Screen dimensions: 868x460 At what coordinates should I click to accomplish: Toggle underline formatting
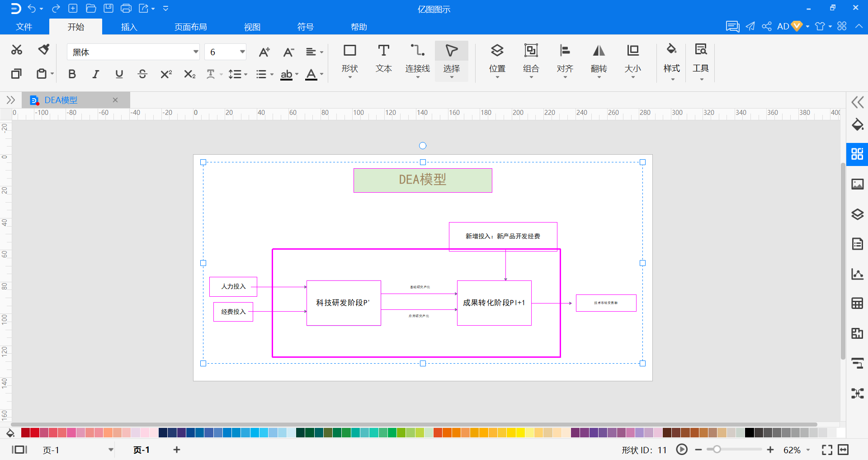click(119, 74)
